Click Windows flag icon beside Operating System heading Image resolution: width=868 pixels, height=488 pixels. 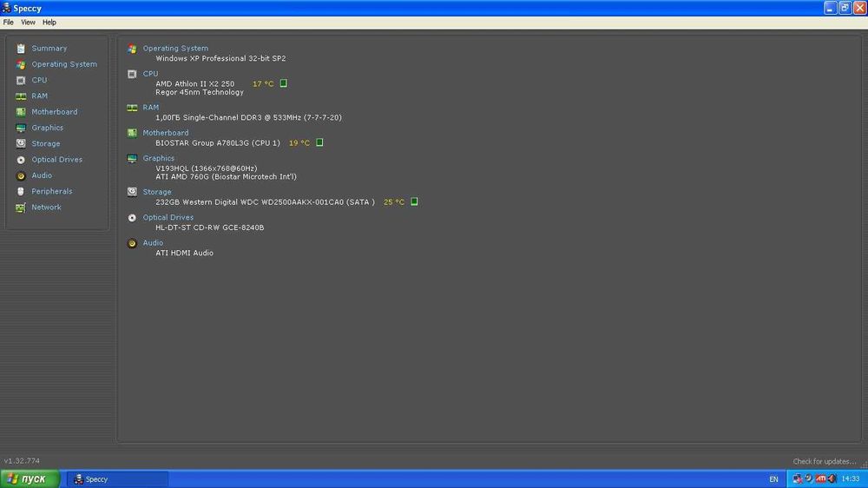coord(132,49)
